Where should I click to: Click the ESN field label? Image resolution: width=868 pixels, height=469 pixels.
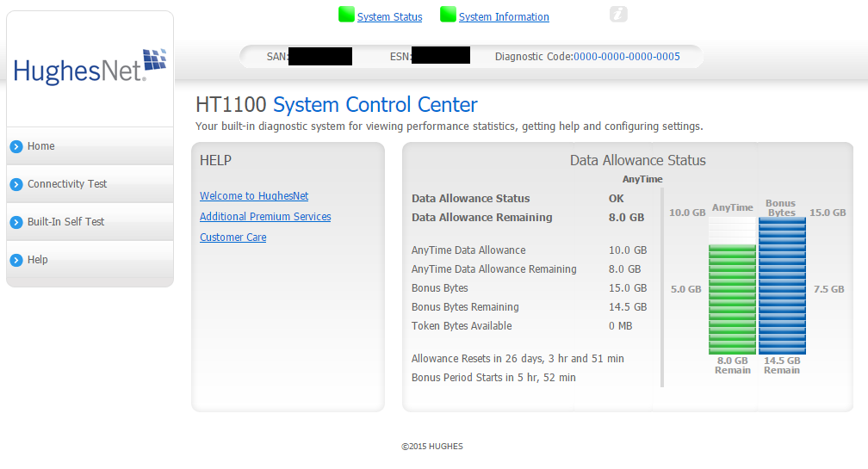pos(400,57)
